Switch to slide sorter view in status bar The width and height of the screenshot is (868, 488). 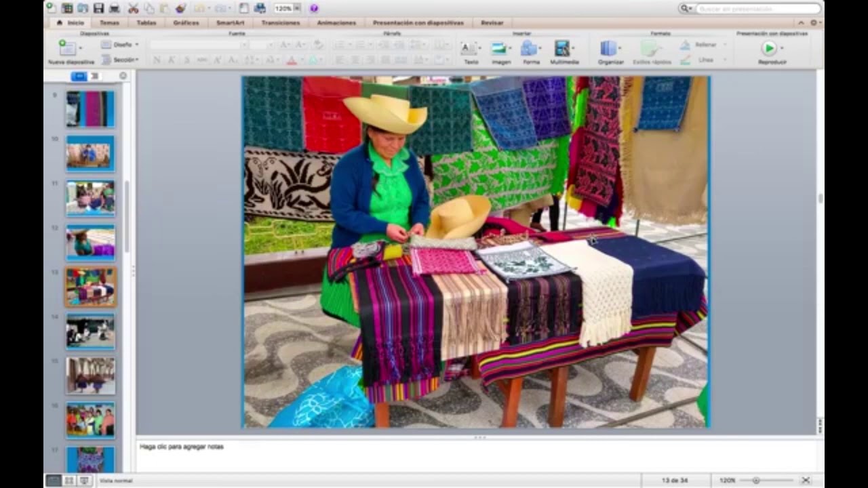[68, 480]
